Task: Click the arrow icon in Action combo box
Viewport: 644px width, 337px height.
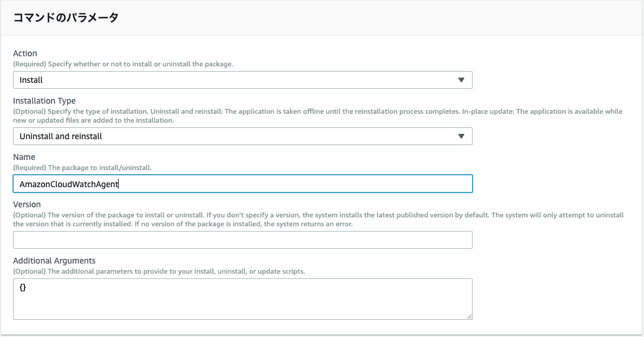Action: point(461,80)
